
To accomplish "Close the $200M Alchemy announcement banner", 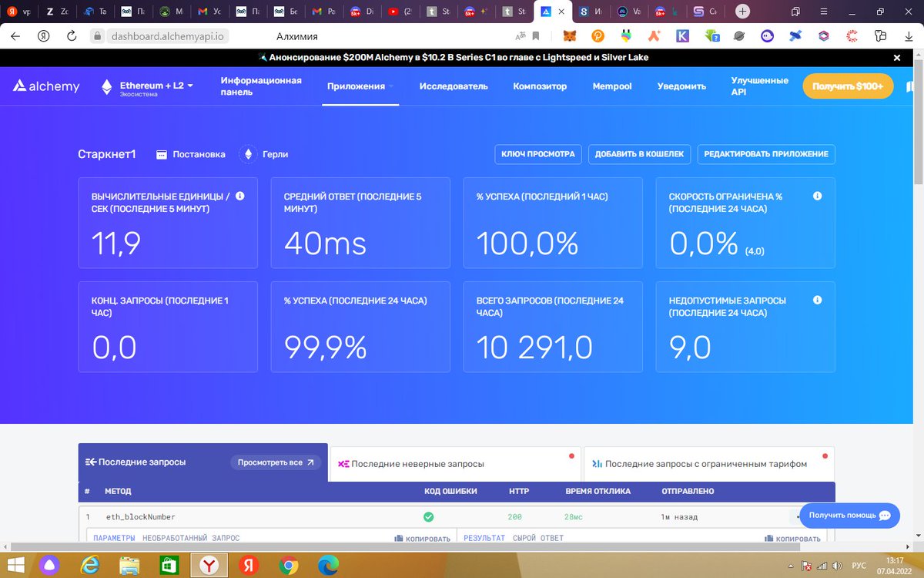I will click(896, 58).
